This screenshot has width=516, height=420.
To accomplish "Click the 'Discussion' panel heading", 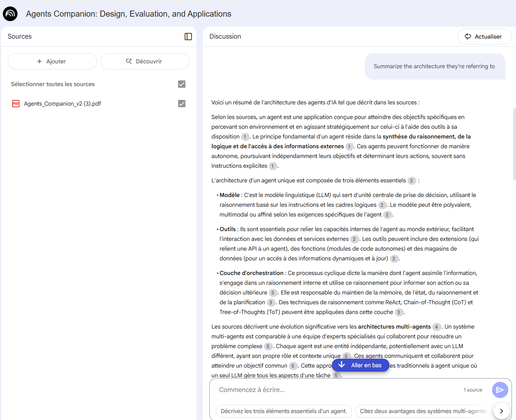I will [225, 37].
